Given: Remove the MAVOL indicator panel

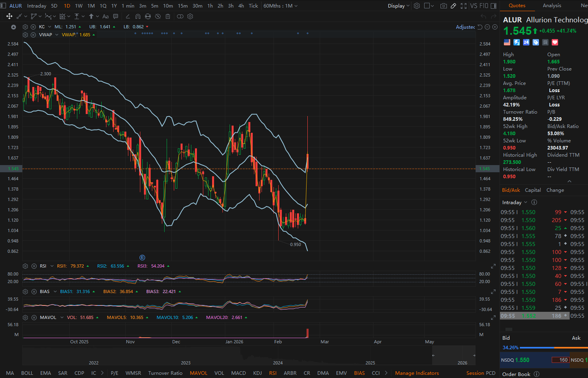Looking at the screenshot, I should [x=33, y=317].
